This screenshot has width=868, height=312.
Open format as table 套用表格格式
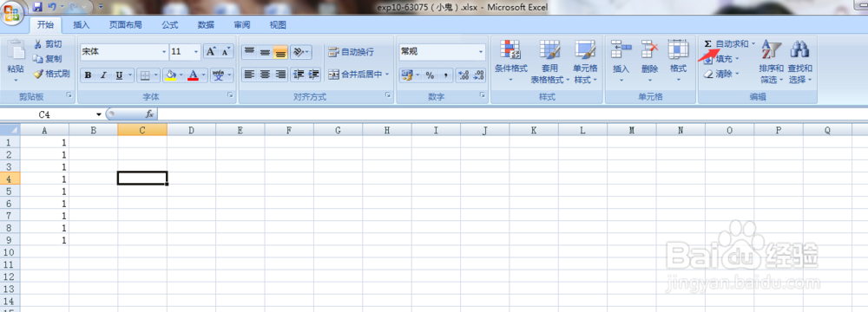549,61
